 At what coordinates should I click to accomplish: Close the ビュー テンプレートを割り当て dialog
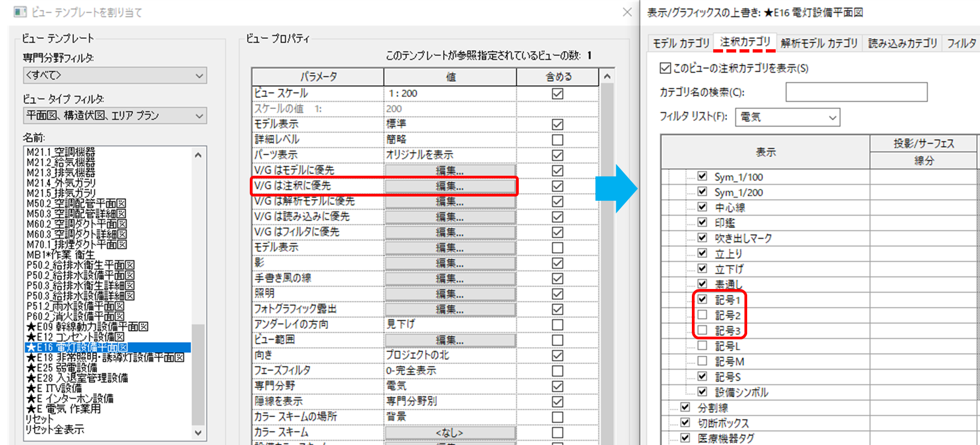(627, 12)
